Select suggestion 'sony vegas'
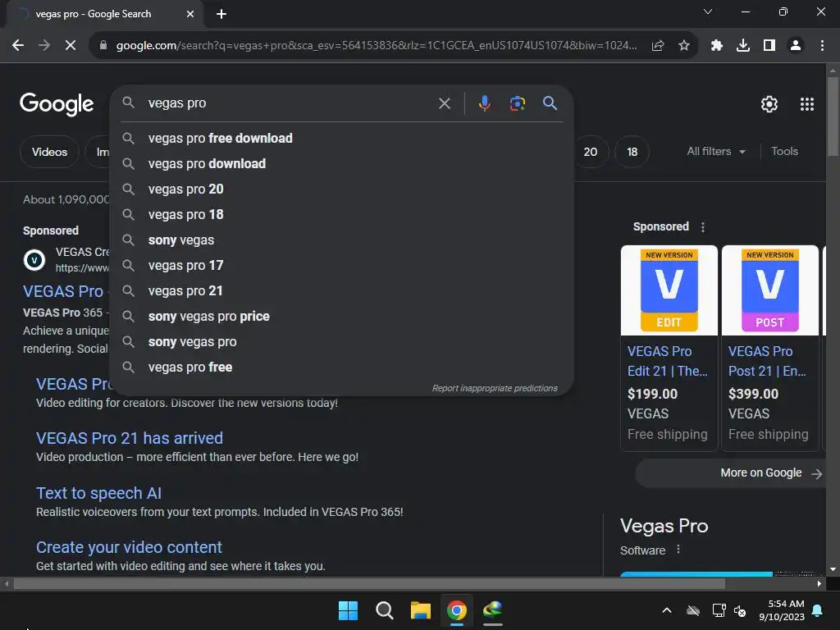Image resolution: width=840 pixels, height=630 pixels. tap(341, 240)
